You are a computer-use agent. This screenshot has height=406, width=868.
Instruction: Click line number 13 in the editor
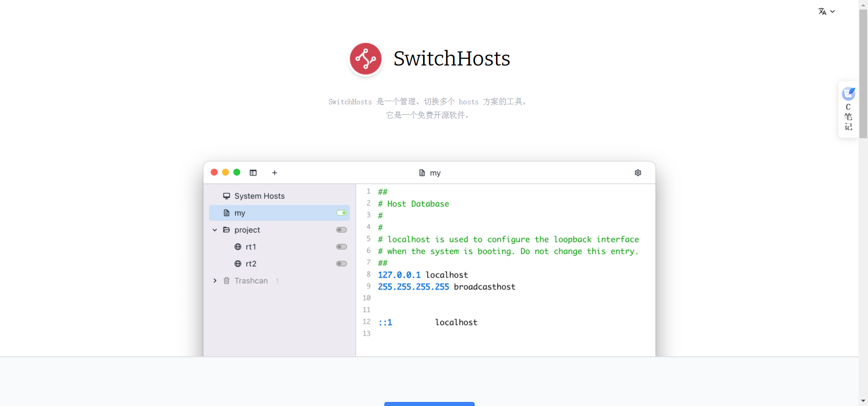tap(367, 333)
